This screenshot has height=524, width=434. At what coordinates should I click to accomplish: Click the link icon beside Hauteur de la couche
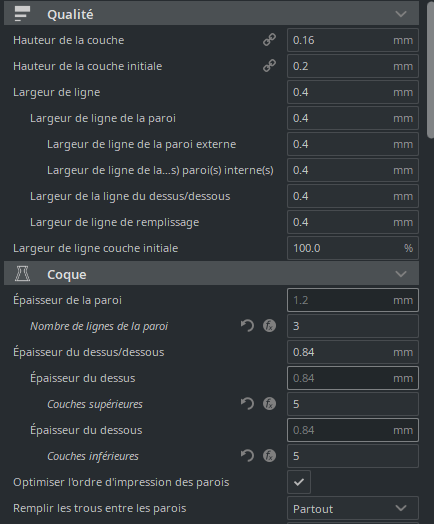tap(269, 40)
